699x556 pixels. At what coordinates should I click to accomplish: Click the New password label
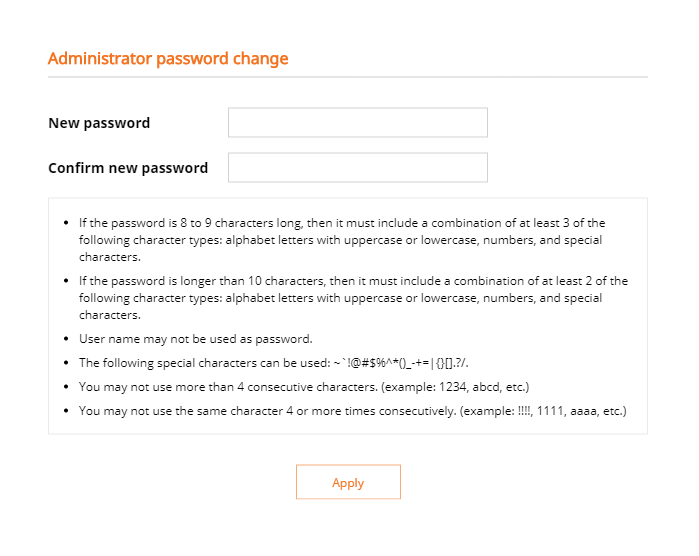click(x=99, y=123)
